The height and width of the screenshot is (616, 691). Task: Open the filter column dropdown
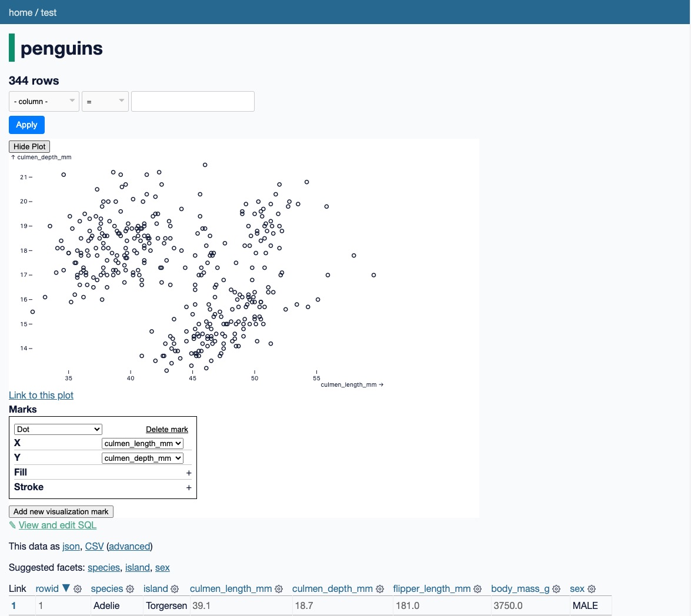(x=44, y=101)
